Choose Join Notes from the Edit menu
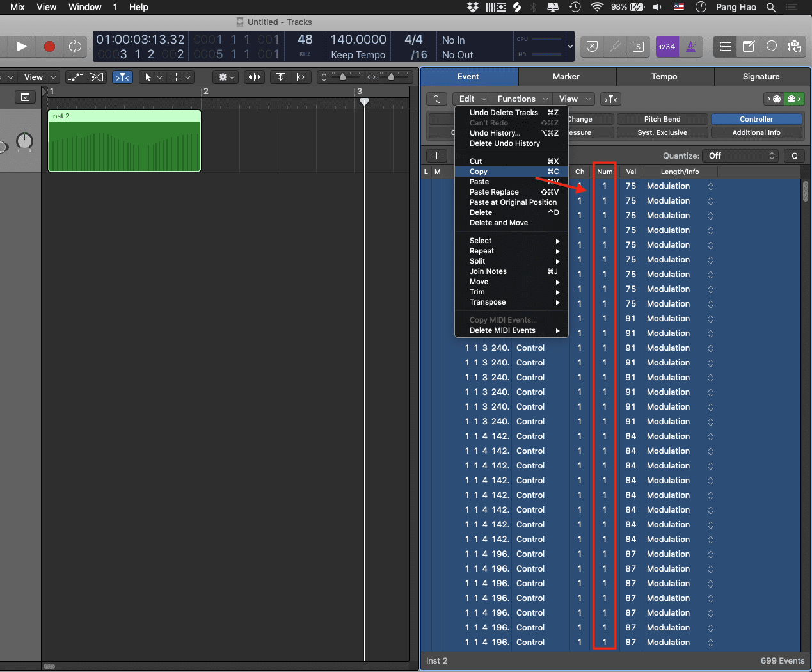This screenshot has width=812, height=672. (x=511, y=271)
